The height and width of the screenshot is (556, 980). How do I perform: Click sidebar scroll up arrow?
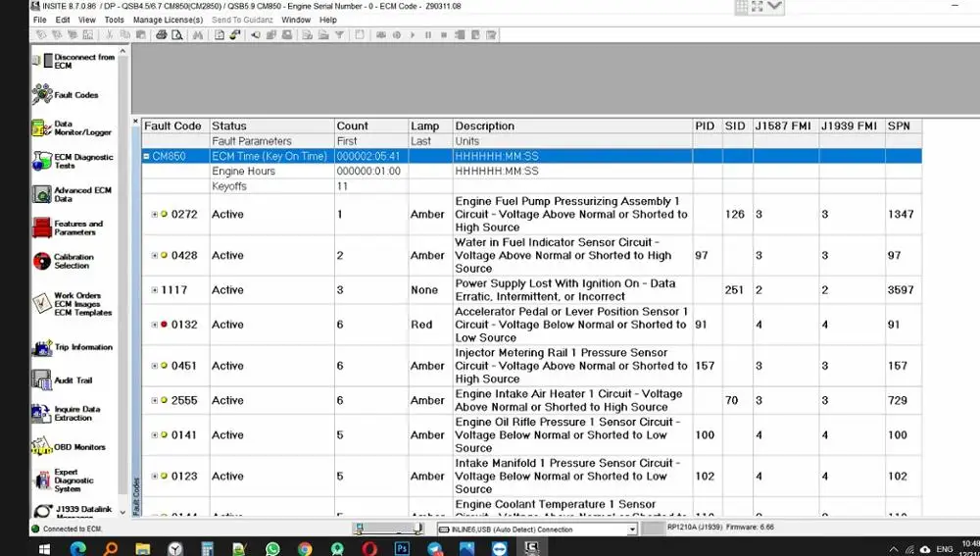tap(122, 51)
